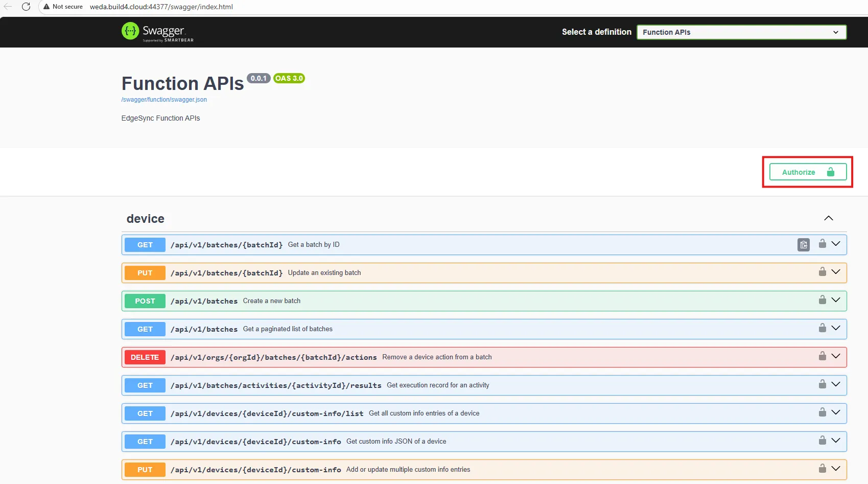This screenshot has height=484, width=868.
Task: Click the PUT method badge for custom-info
Action: tap(145, 470)
